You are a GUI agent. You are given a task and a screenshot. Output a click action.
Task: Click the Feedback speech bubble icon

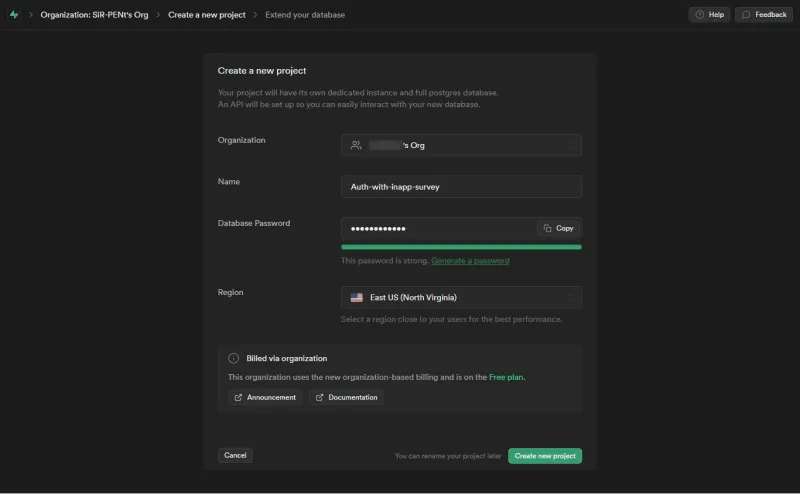point(746,15)
